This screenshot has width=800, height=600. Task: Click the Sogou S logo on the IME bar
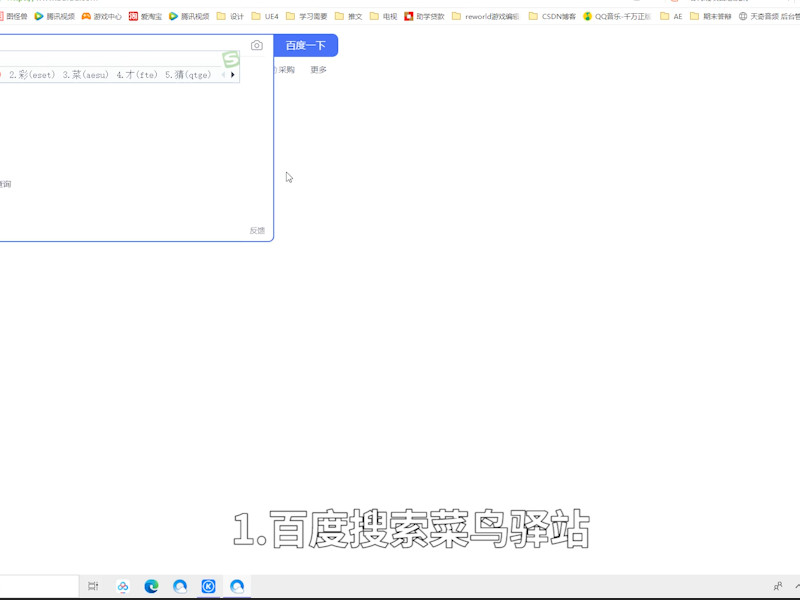[x=231, y=59]
